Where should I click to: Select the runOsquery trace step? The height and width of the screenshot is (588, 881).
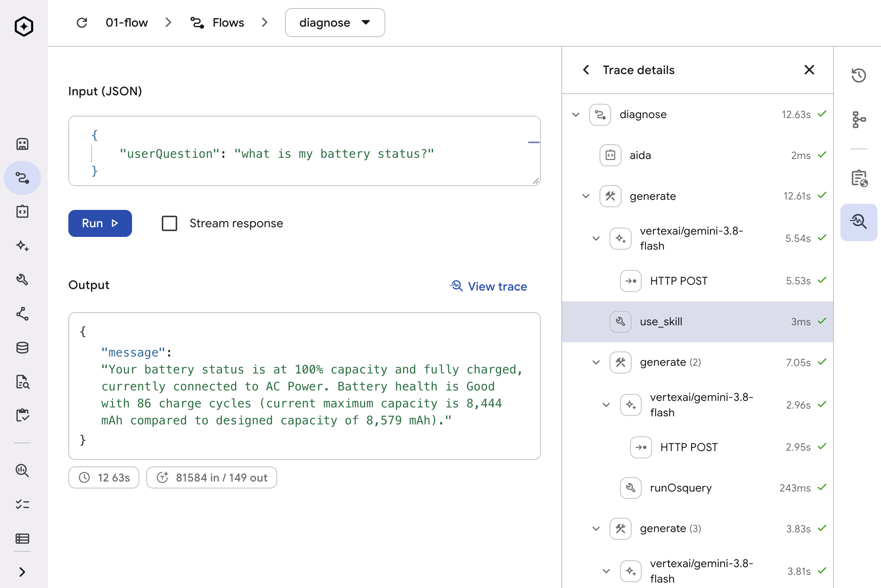point(698,488)
